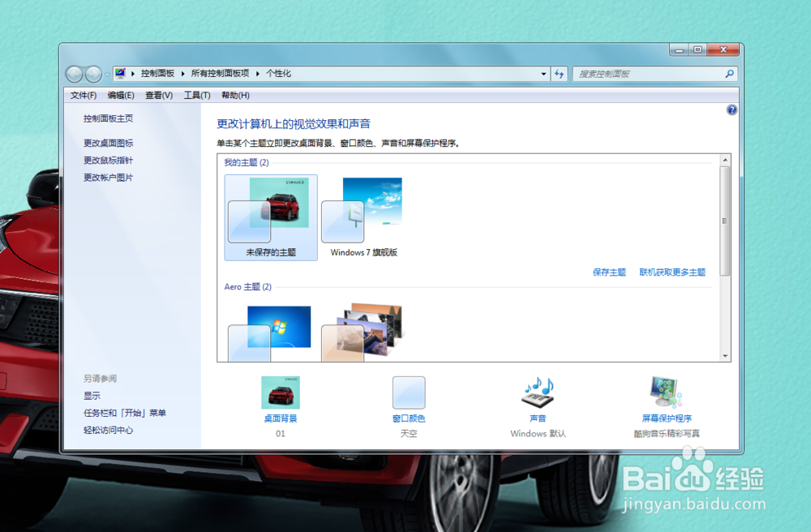Click the Aero 主题 (2) group header
811x532 pixels.
247,286
